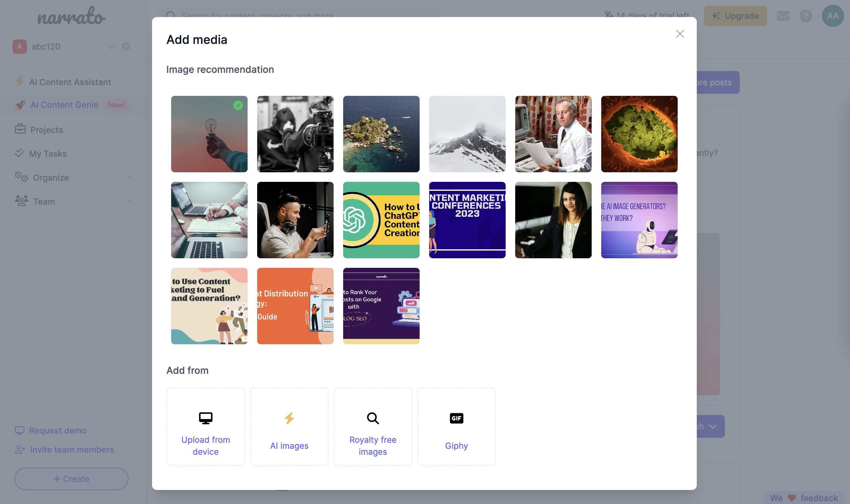Image resolution: width=850 pixels, height=504 pixels.
Task: Choose the Content Marketing Conferences 2023 image
Action: [x=467, y=220]
